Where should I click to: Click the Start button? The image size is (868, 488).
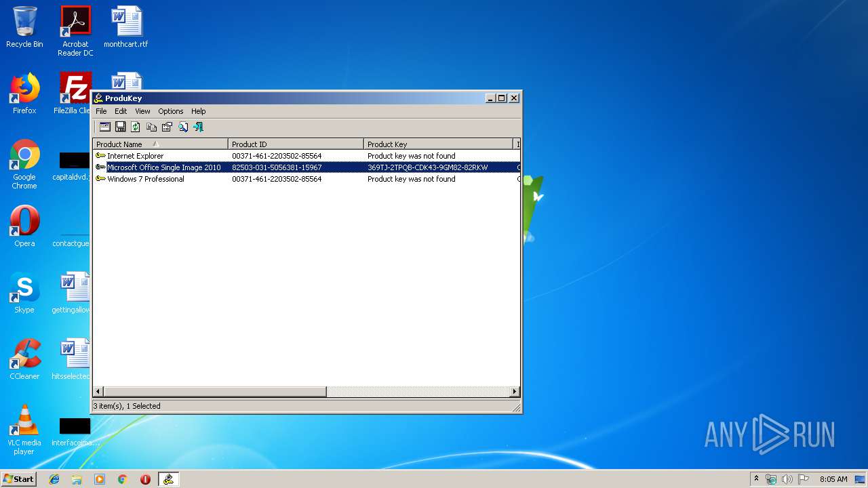pos(18,479)
